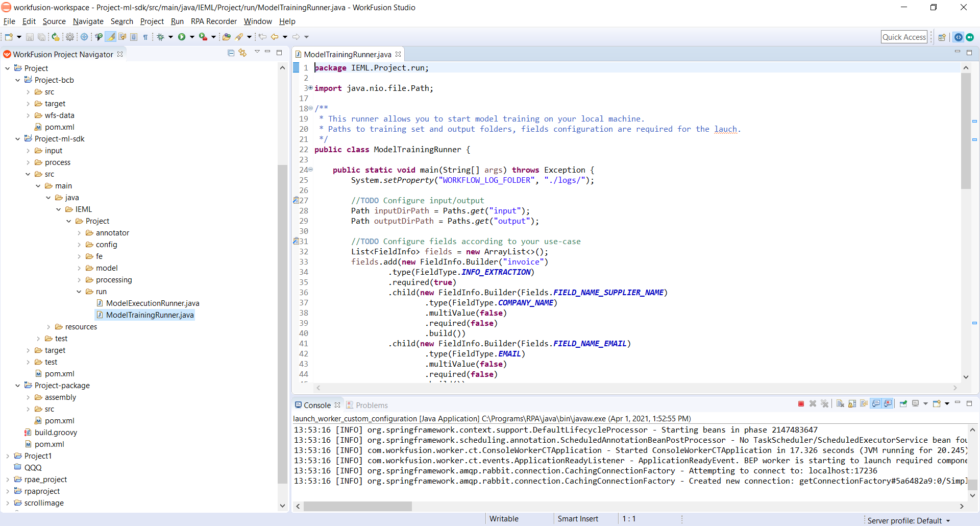
Task: Collapse the Project-ml-sdk folder
Action: (18, 139)
